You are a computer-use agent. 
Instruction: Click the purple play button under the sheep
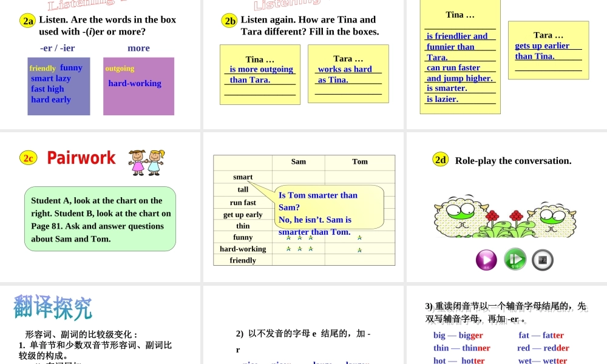click(486, 260)
